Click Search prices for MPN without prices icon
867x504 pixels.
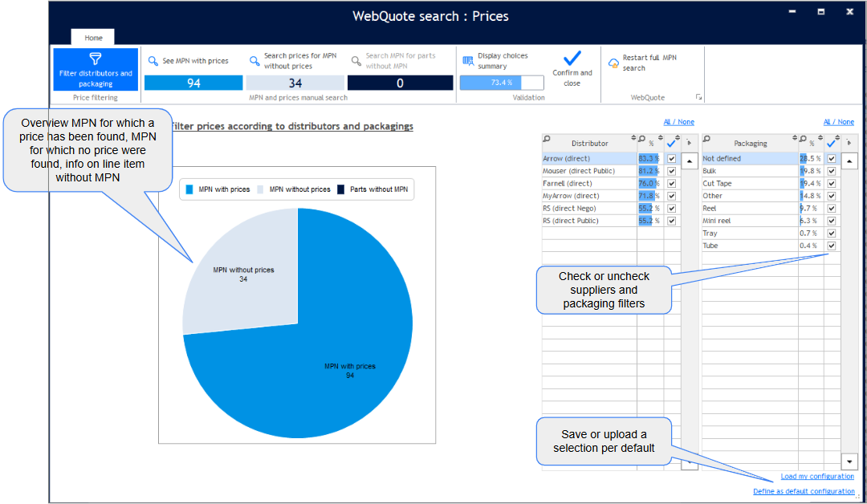point(254,60)
